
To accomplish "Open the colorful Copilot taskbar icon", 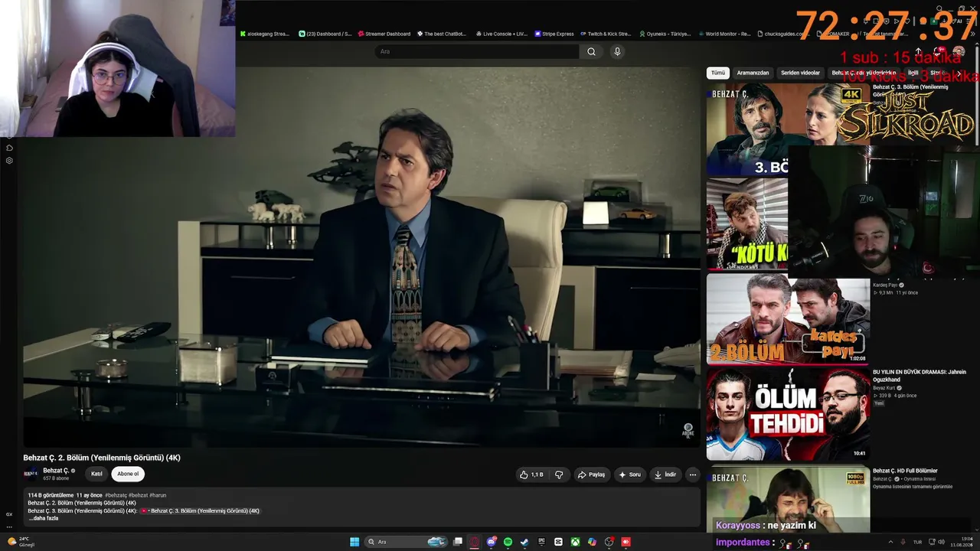I will tap(592, 542).
